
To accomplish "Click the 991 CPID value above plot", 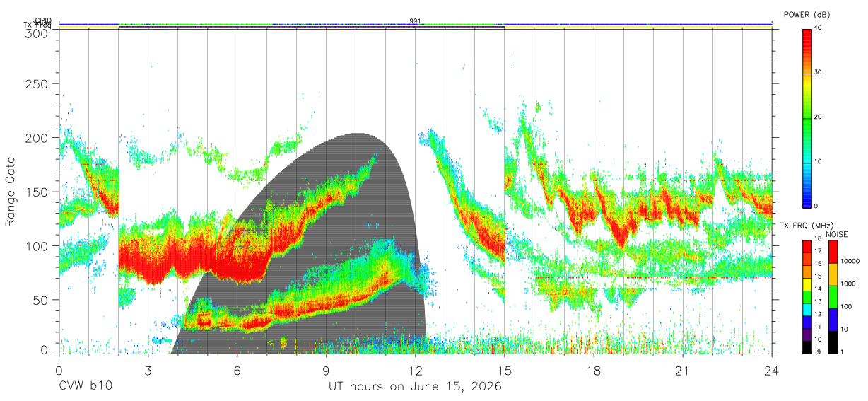I will pos(415,21).
